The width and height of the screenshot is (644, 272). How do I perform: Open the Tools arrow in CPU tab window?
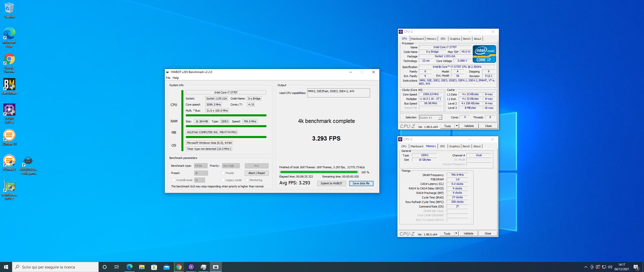[457, 126]
